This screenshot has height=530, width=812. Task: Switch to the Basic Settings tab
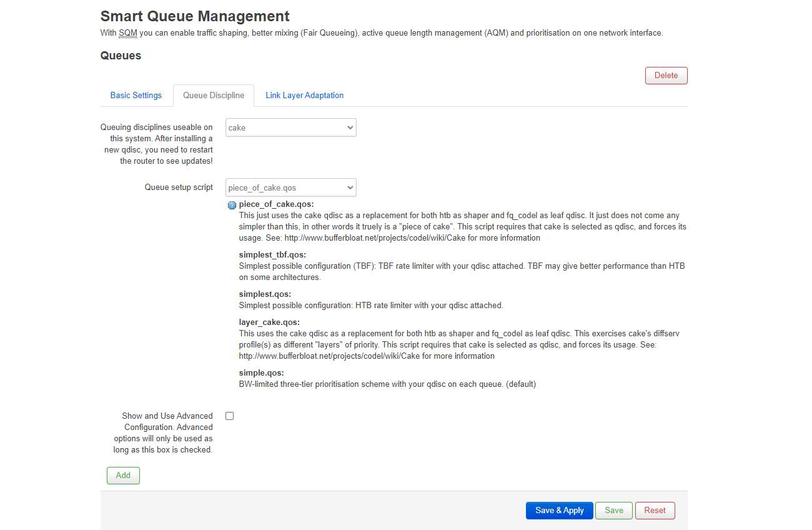tap(136, 96)
